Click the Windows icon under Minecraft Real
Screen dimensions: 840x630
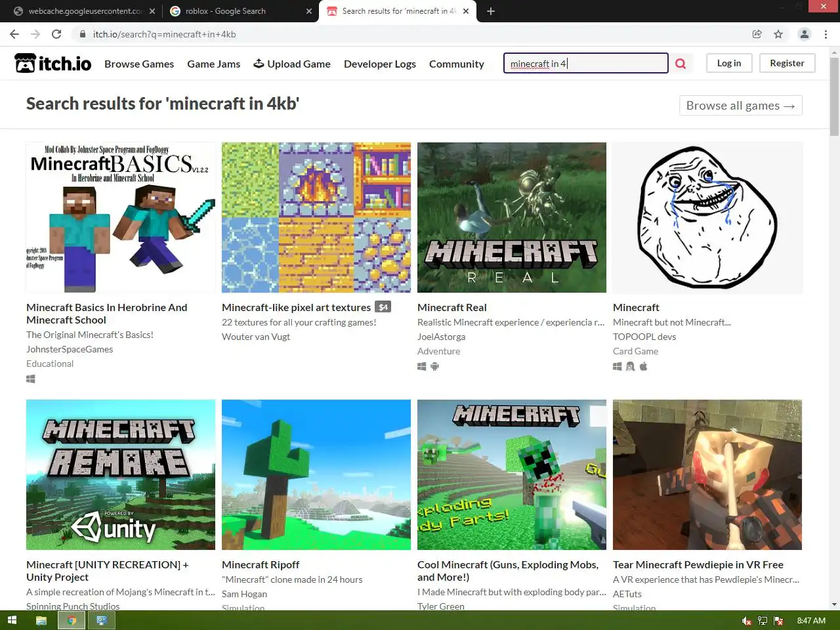coord(422,366)
